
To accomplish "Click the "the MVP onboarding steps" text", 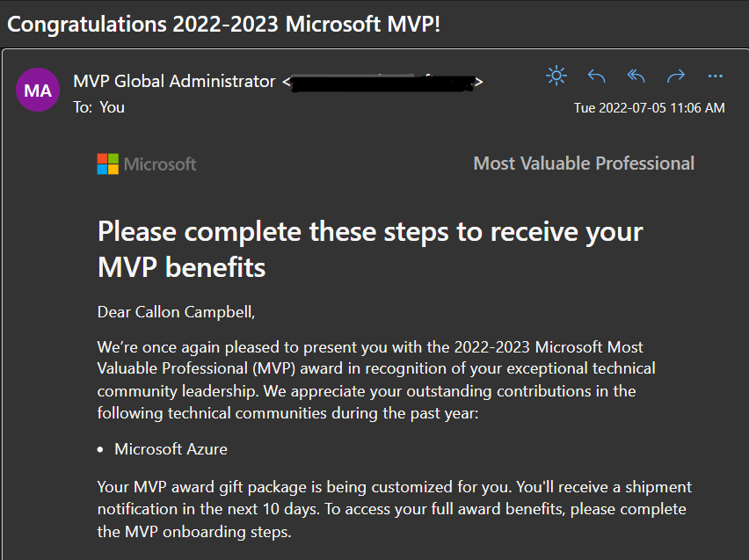I will pyautogui.click(x=193, y=532).
